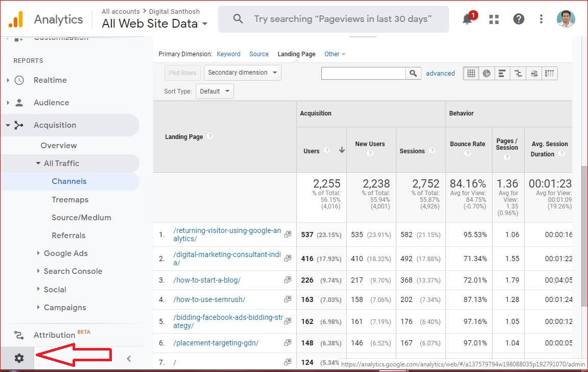Screen dimensions: 588x372
Task: Select the Performance bar view icon
Action: (x=502, y=73)
